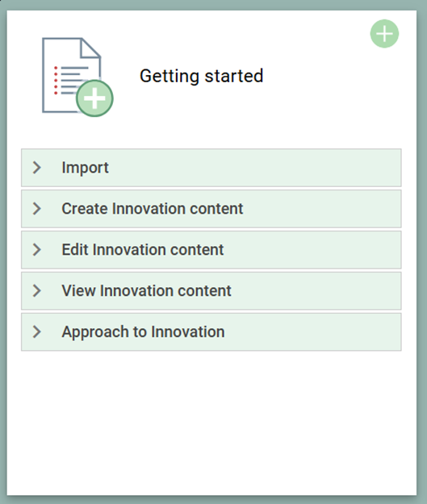Click the blank white area below the sections

click(x=211, y=423)
